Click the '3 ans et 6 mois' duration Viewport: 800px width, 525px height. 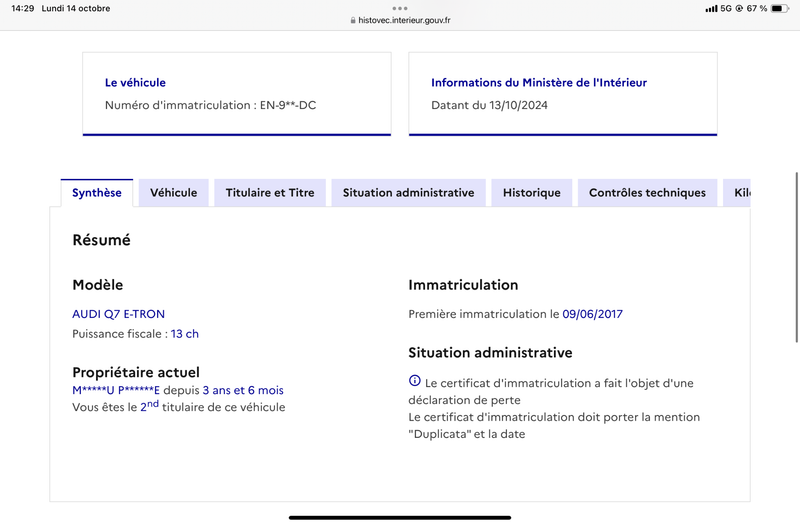(x=243, y=390)
